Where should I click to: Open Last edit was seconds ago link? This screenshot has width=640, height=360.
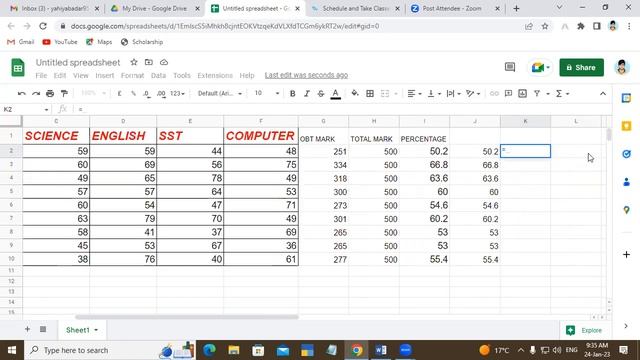[x=306, y=75]
